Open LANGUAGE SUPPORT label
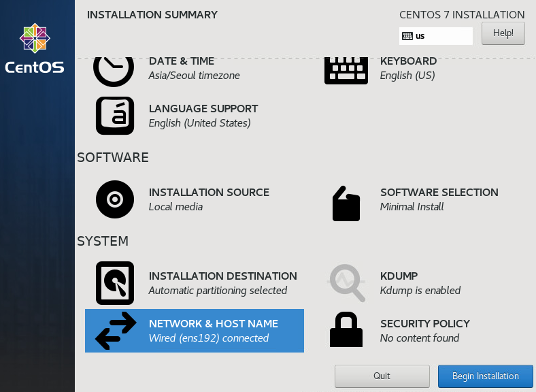536x392 pixels. pos(203,109)
